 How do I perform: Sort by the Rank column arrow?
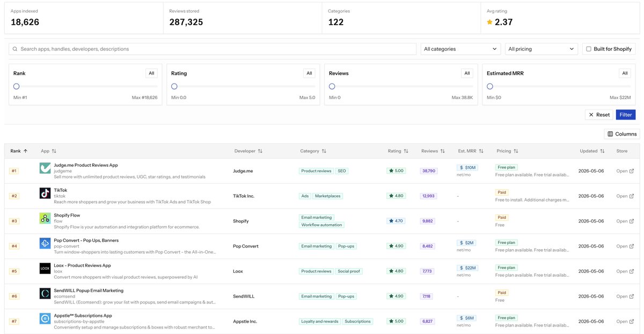point(25,151)
